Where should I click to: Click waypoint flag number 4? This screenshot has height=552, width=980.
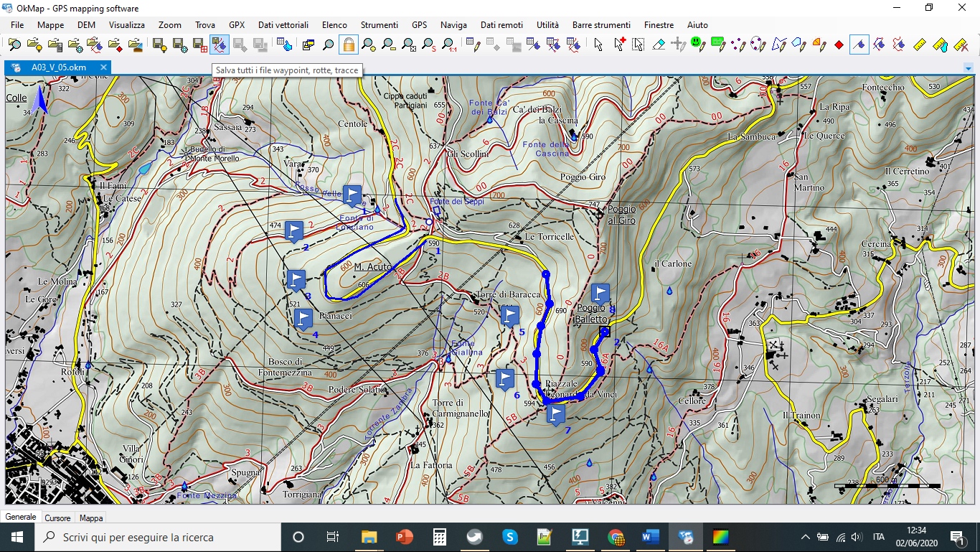(x=303, y=319)
